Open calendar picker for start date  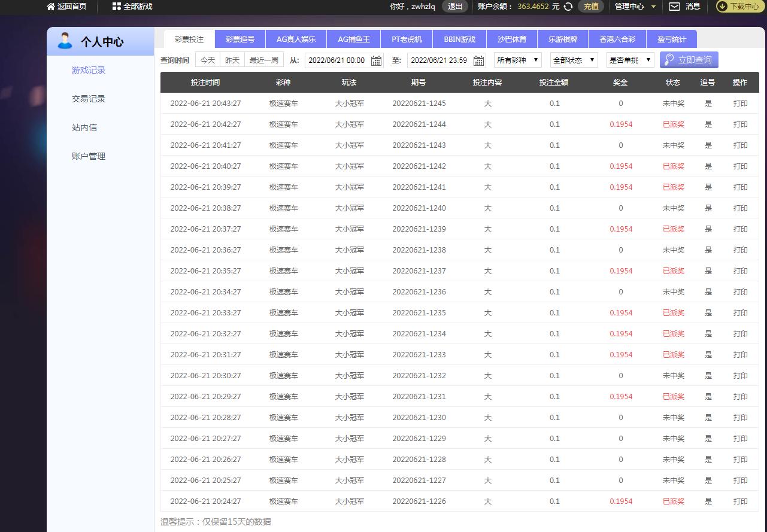coord(376,60)
